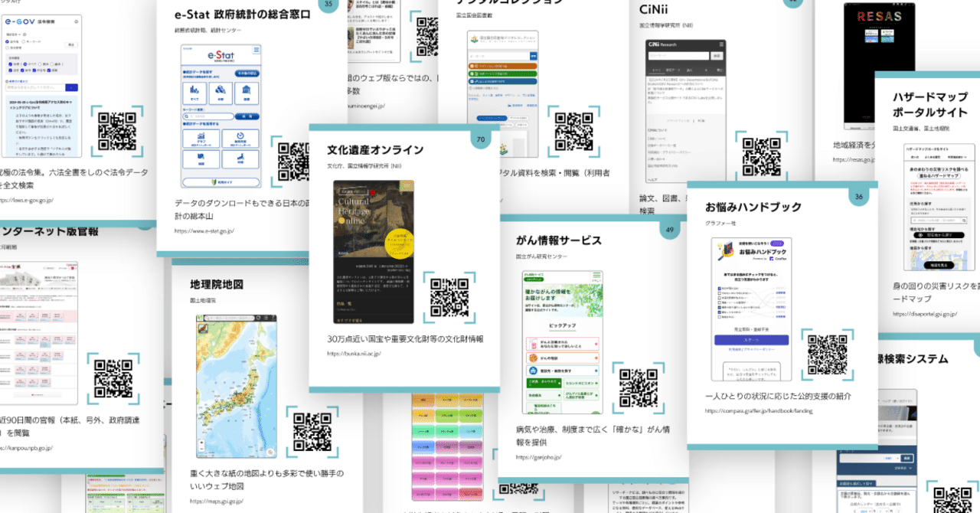Click the number 70 badge on 文化遺産オンライン card
This screenshot has height=513, width=980.
click(481, 139)
